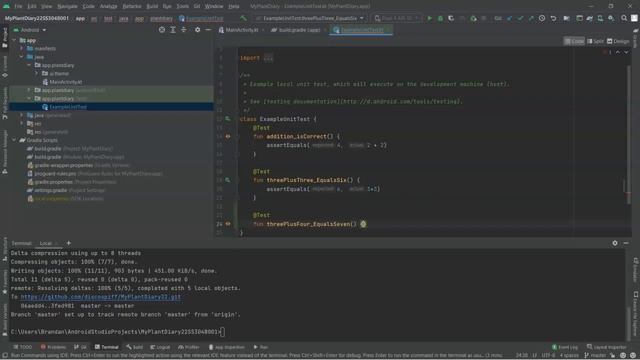This screenshot has width=640, height=360.
Task: Open the Android project view dropdown
Action: pos(30,30)
